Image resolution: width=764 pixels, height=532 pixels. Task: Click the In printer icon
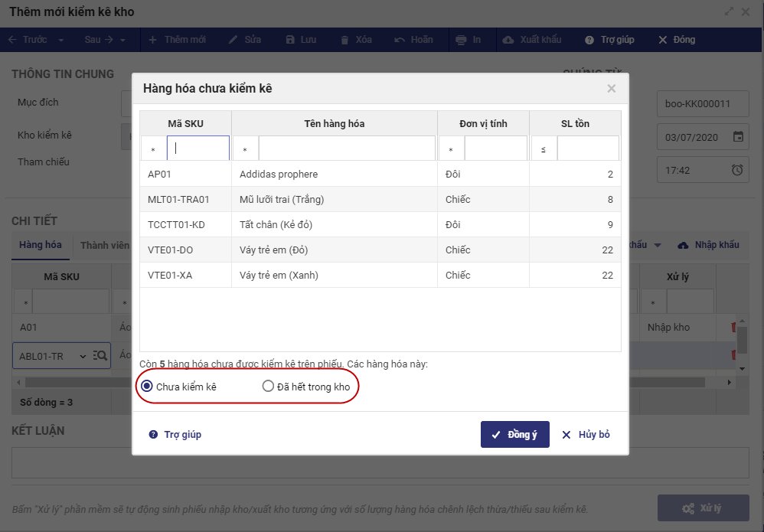click(x=461, y=40)
